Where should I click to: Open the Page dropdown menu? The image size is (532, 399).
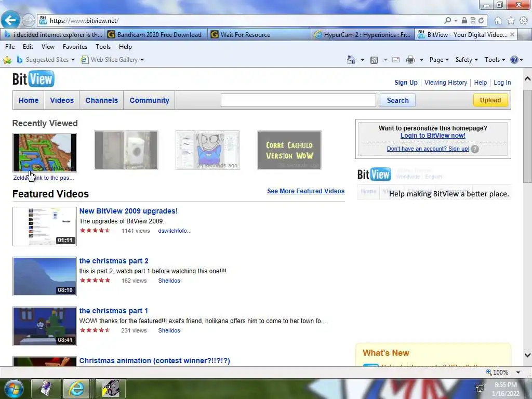[x=439, y=60]
